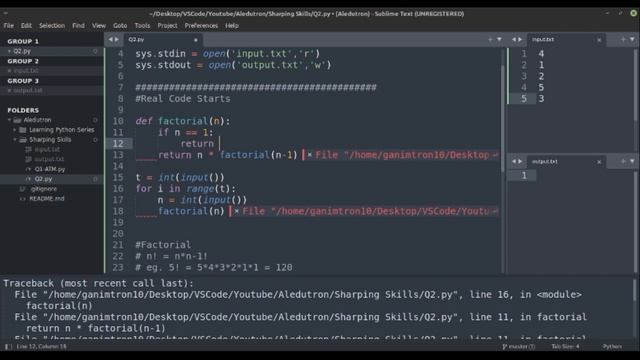Click "Traceback (most recent call last):" in output panel
The width and height of the screenshot is (640, 360).
[x=99, y=283]
